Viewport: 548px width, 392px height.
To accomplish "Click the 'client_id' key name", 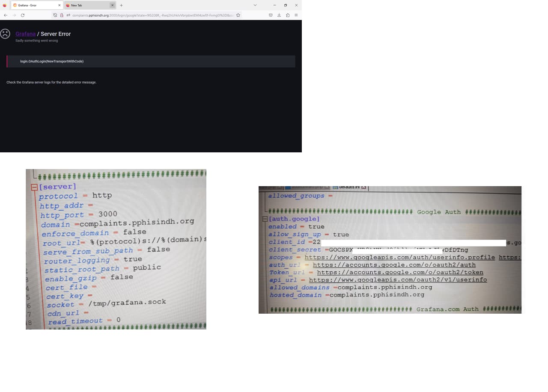I will [x=286, y=242].
